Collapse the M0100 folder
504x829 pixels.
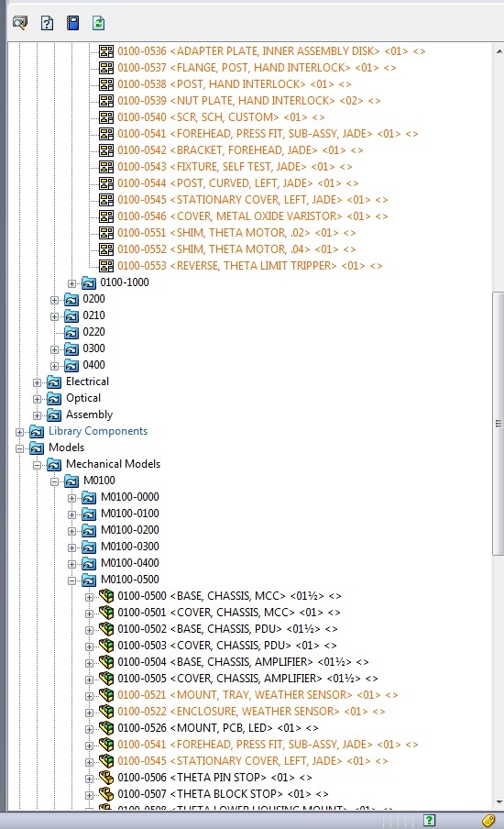pos(54,481)
